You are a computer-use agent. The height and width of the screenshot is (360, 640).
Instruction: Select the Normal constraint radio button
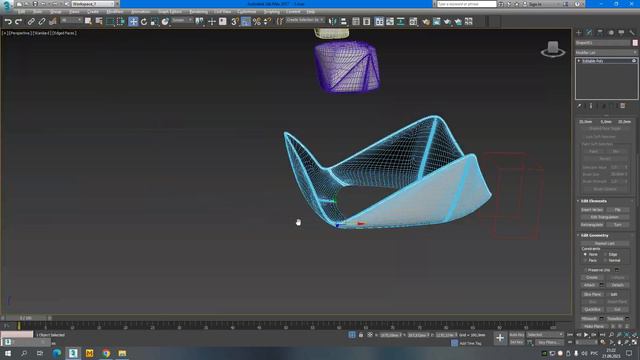tap(606, 260)
